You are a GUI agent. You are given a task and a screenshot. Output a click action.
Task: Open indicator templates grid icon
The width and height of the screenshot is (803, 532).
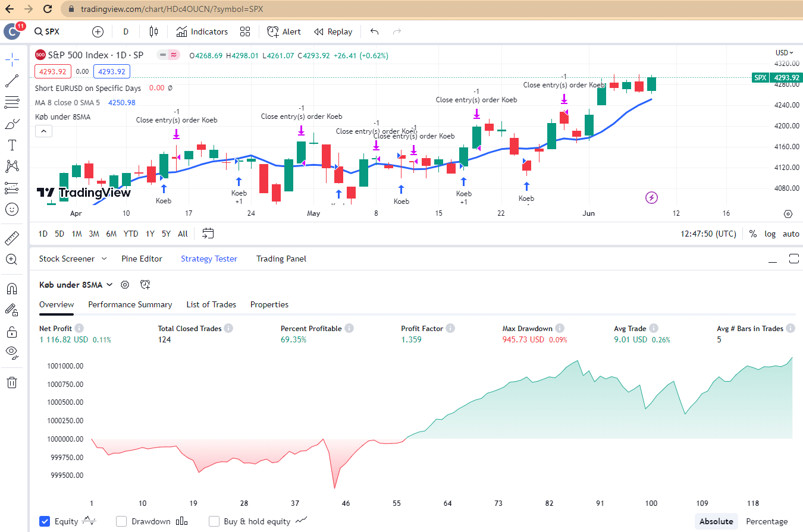tap(245, 32)
